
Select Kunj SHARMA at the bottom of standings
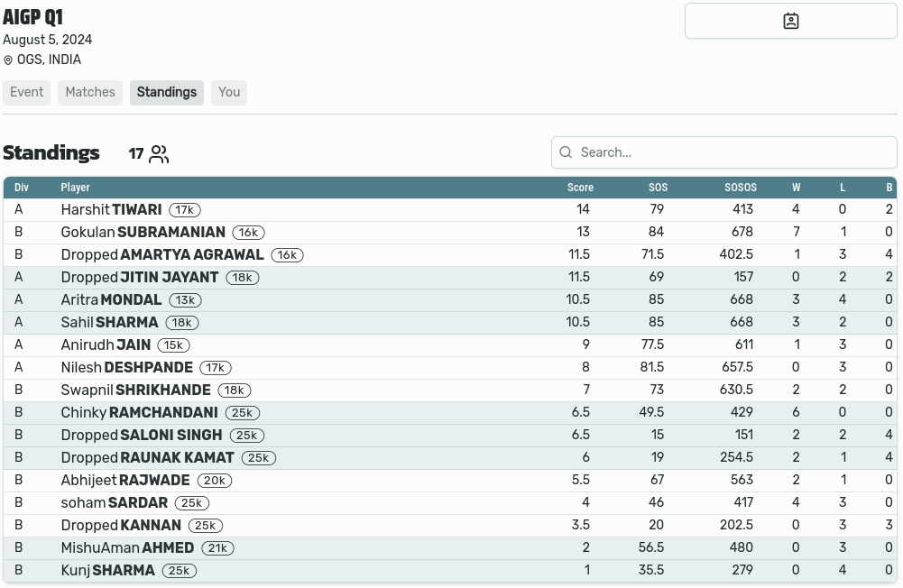pyautogui.click(x=106, y=570)
